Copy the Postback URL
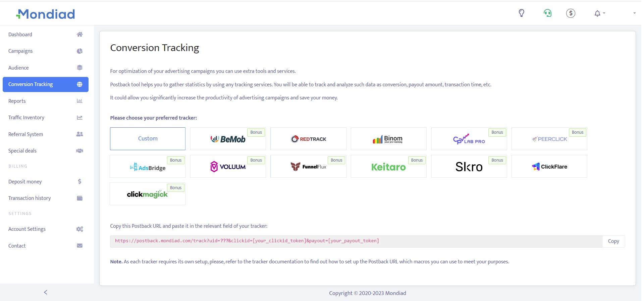The width and height of the screenshot is (644, 301). [x=613, y=241]
